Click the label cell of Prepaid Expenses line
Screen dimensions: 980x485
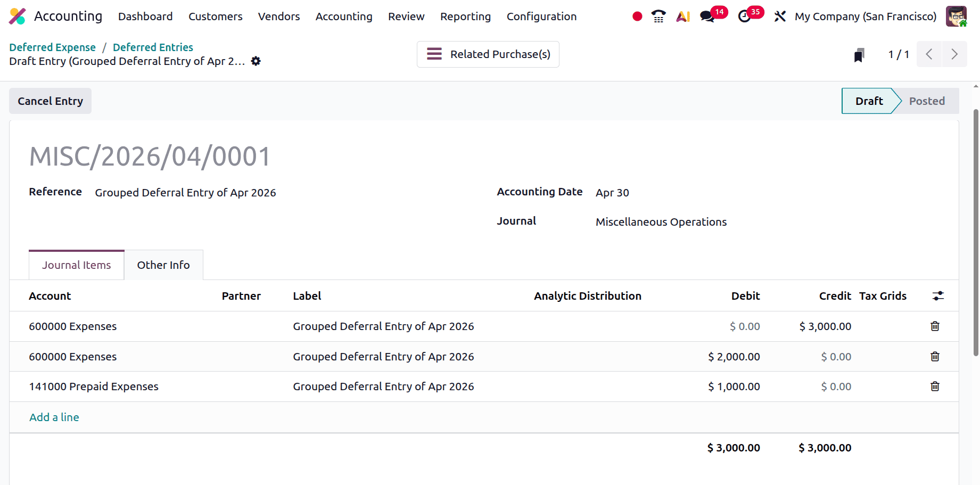(x=383, y=387)
